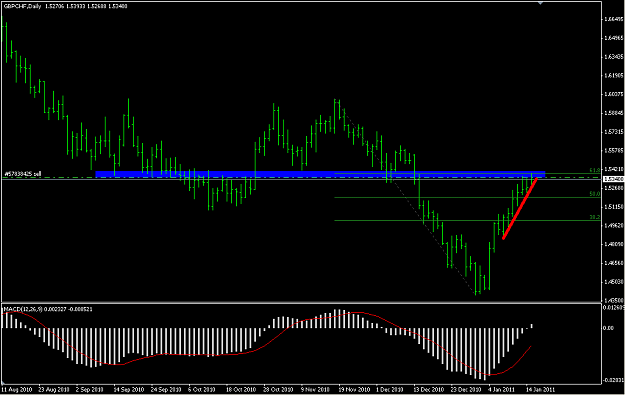
Task: Click the 6 Oct 2010 date label
Action: coord(202,389)
